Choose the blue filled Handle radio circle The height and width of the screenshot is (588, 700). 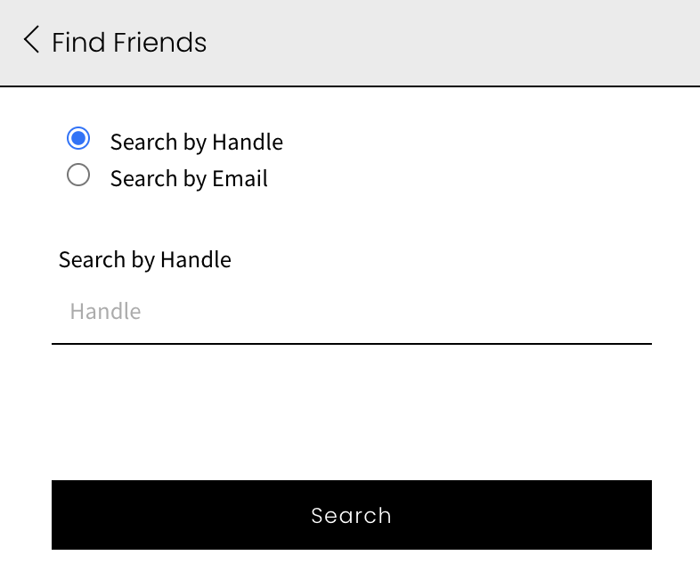coord(78,139)
